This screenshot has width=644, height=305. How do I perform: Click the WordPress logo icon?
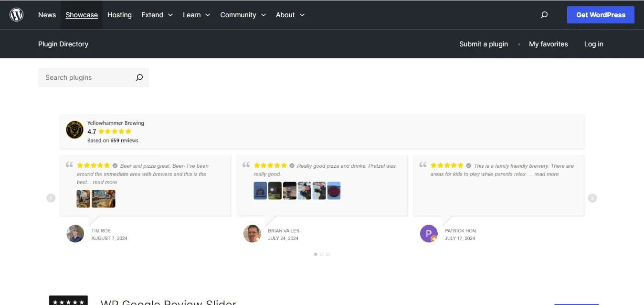click(16, 15)
